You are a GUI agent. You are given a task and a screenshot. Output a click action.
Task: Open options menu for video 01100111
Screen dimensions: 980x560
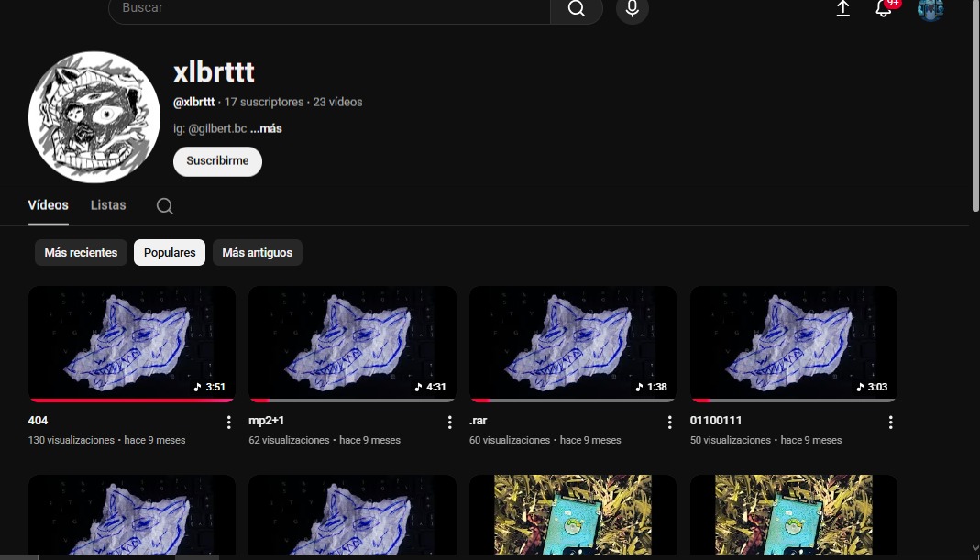tap(891, 423)
